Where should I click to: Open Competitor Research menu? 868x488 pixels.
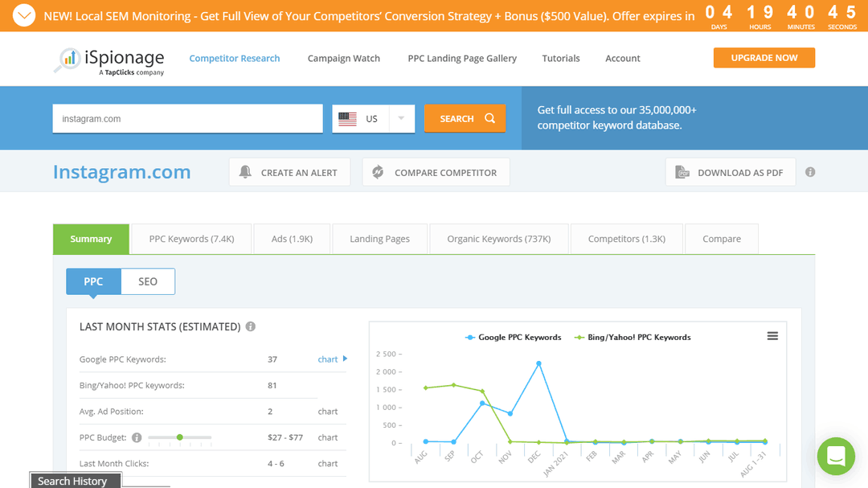(235, 58)
